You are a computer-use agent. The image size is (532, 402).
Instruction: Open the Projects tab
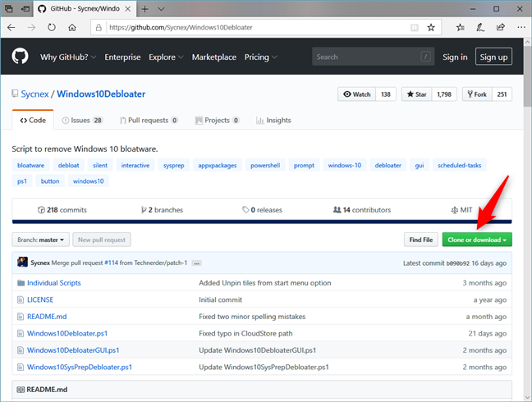click(x=217, y=121)
